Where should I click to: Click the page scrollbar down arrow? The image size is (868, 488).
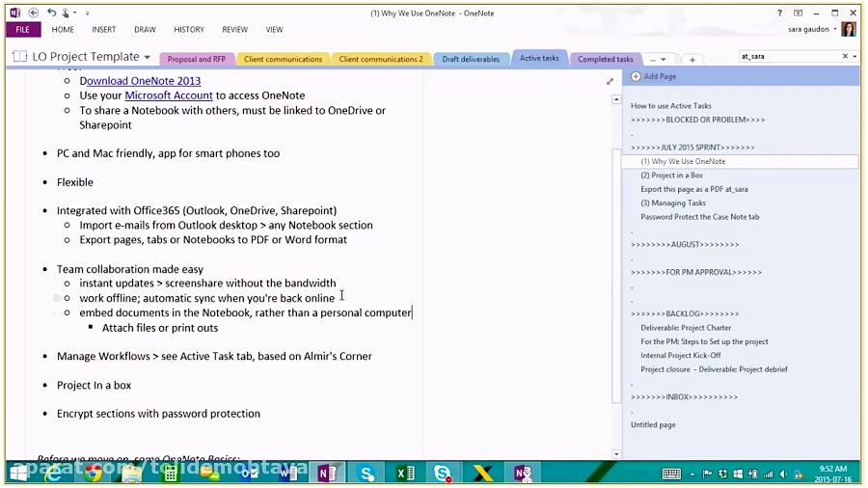616,454
